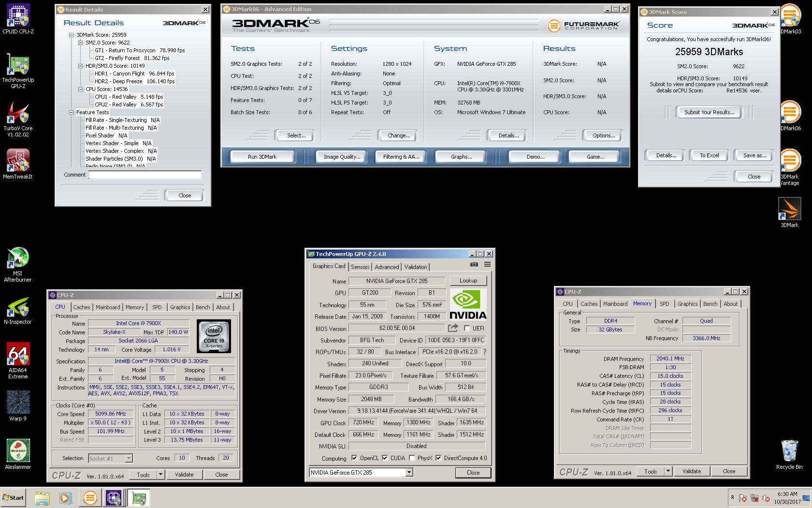Click the Start button
The height and width of the screenshot is (508, 812).
13,498
